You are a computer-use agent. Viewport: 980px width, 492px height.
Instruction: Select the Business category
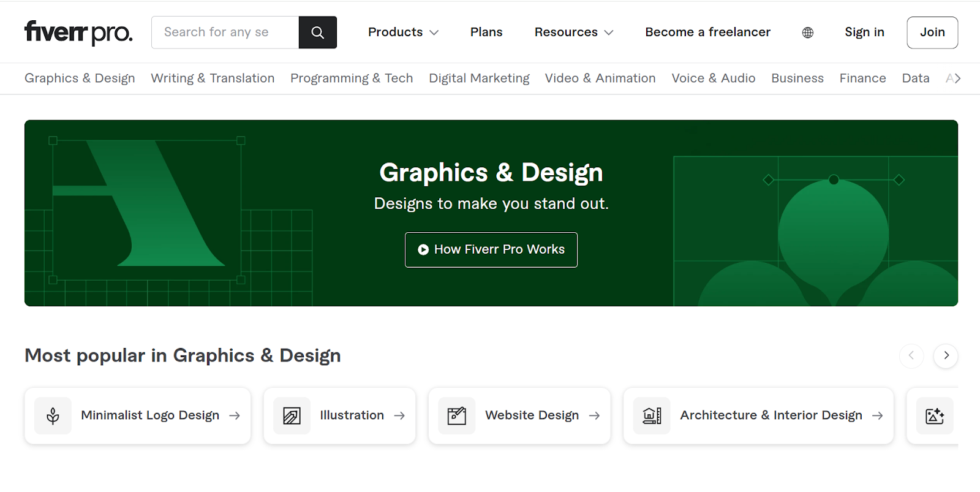click(x=797, y=78)
